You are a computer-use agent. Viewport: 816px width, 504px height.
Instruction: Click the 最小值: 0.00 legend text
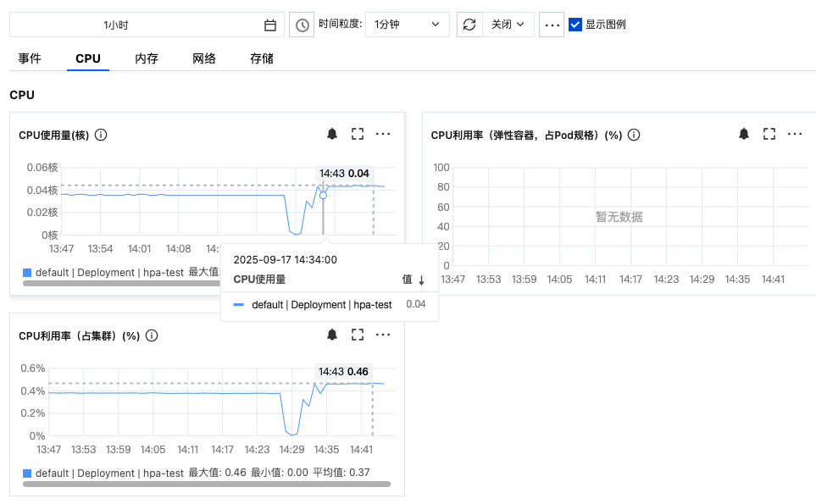[280, 473]
